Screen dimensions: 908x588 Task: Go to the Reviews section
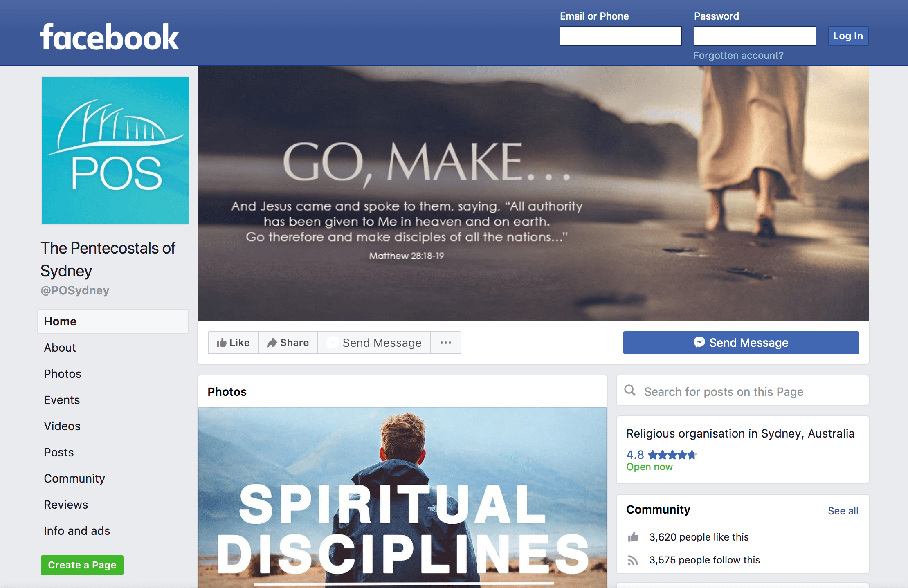(x=66, y=505)
